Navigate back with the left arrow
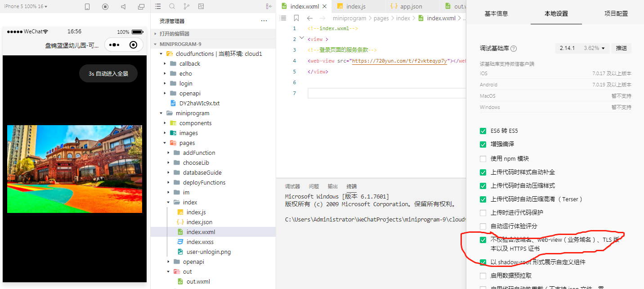The height and width of the screenshot is (289, 644). click(x=309, y=18)
